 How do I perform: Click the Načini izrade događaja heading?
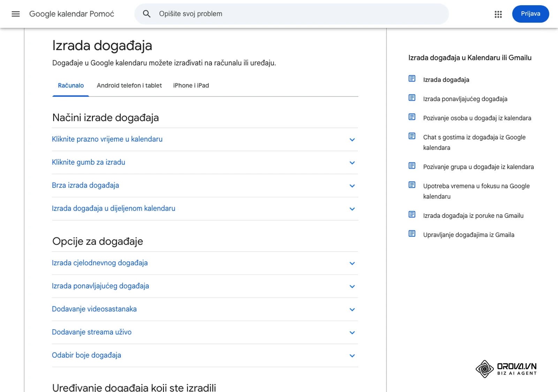(x=105, y=118)
